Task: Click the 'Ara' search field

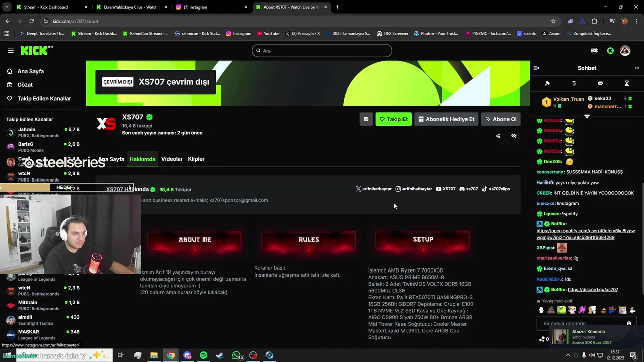Action: [x=322, y=51]
